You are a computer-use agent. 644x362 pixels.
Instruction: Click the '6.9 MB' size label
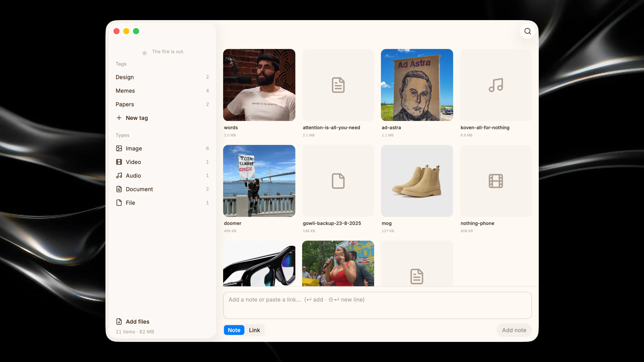466,135
